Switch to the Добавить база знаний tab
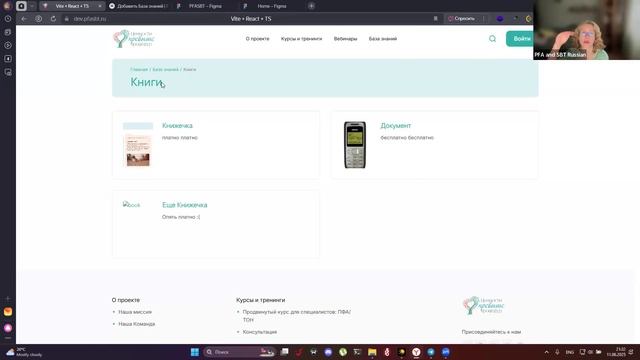Viewport: 640px width, 360px height. [139, 6]
